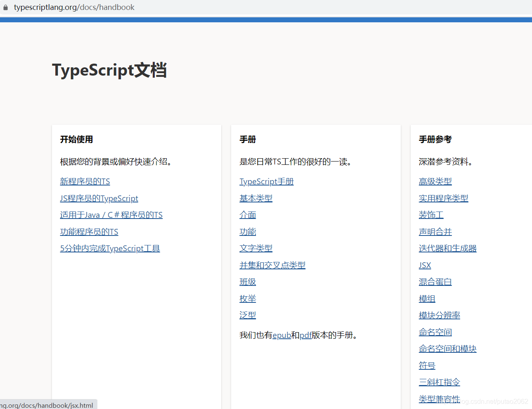Image resolution: width=532 pixels, height=409 pixels.
Task: Open the 声明合并 link
Action: (435, 232)
